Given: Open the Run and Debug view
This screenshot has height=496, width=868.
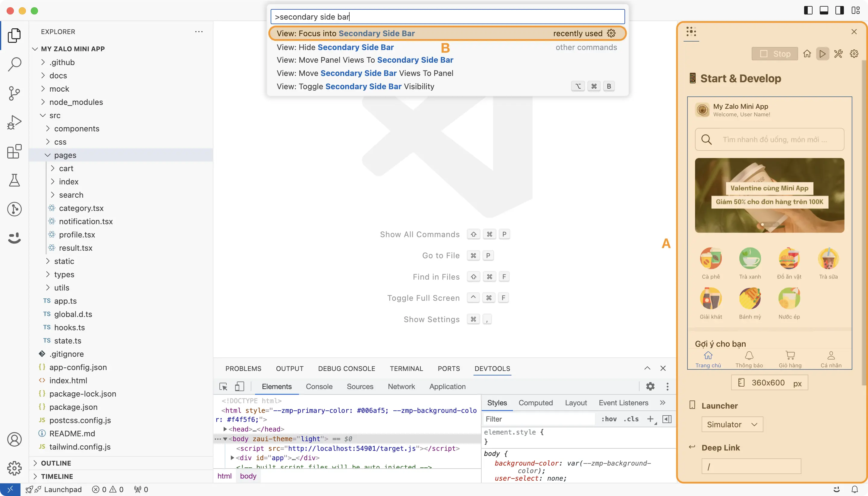Looking at the screenshot, I should (x=14, y=122).
